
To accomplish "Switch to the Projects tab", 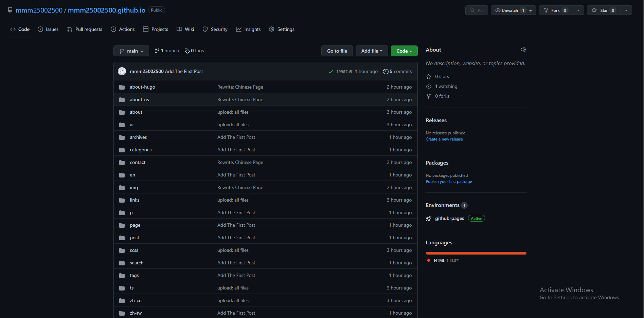I will (156, 29).
